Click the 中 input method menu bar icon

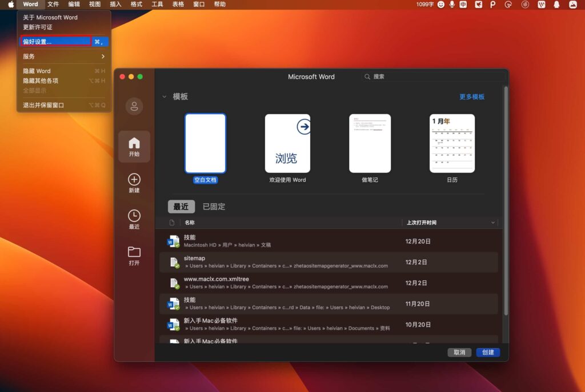click(463, 5)
